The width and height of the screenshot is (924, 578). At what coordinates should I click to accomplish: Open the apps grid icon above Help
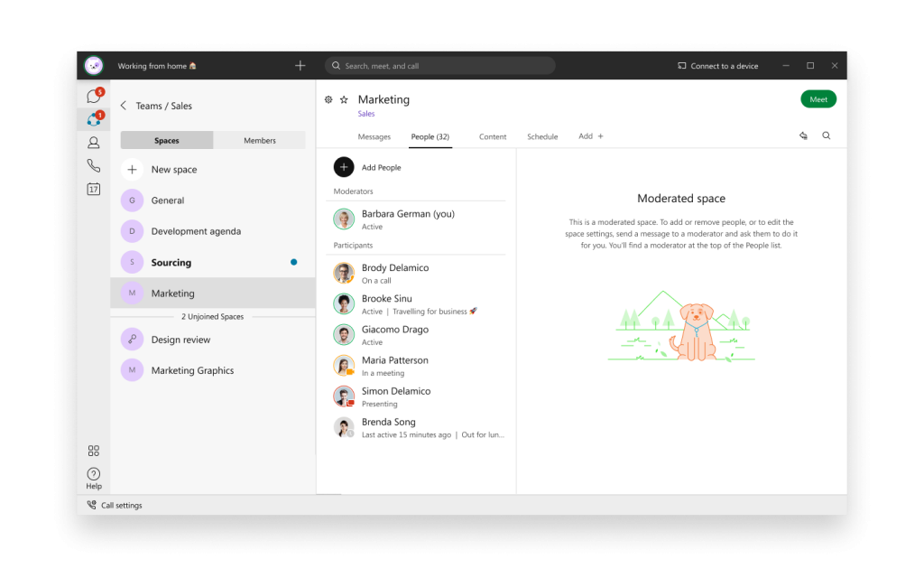(x=93, y=451)
